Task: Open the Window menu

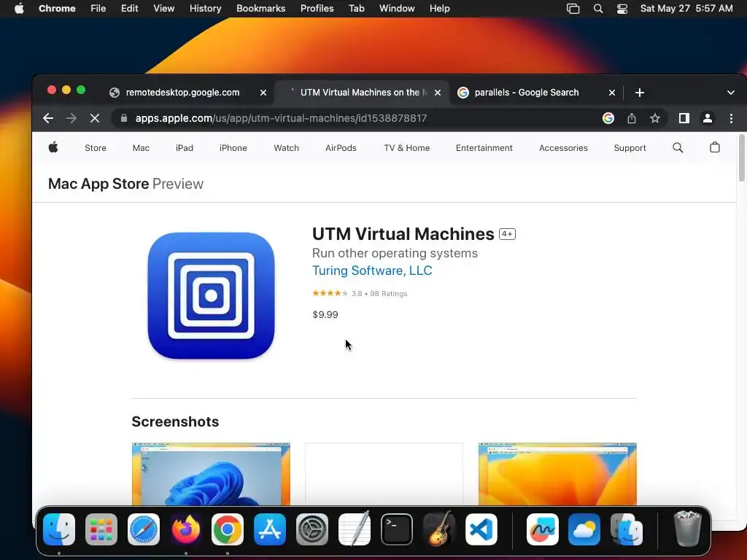Action: (x=397, y=9)
